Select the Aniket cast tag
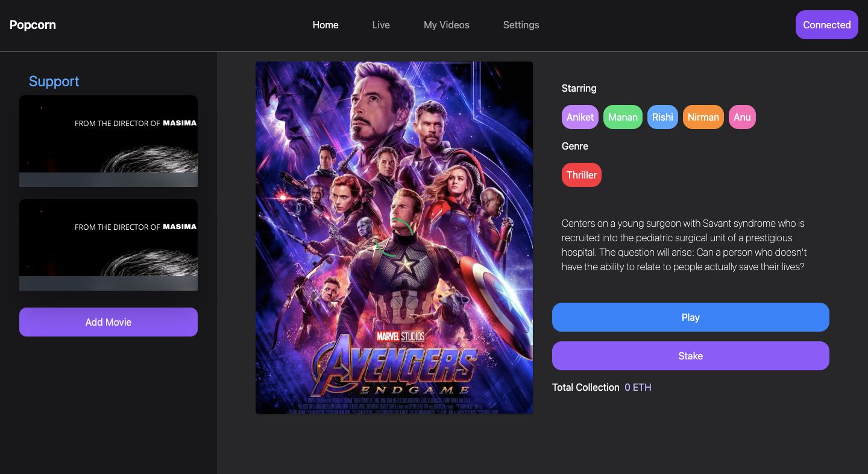Viewport: 868px width, 474px height. click(x=580, y=117)
